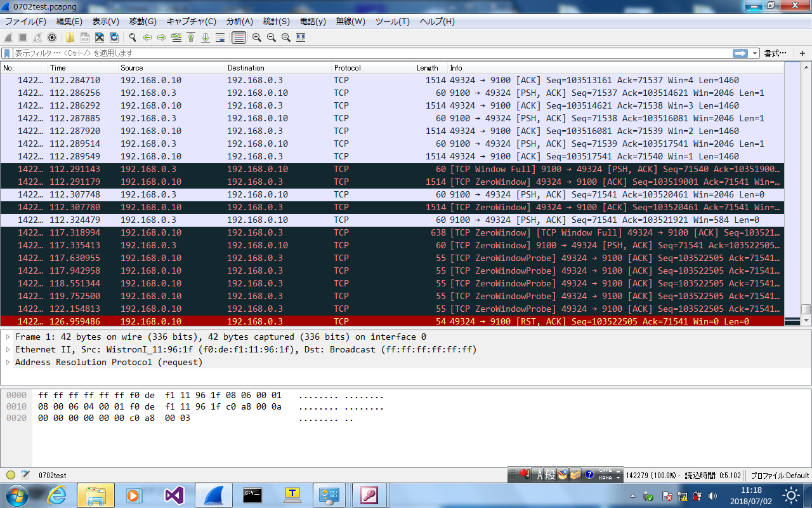Screen dimensions: 812x508
Task: Expand the Ethernet II details row
Action: tap(8, 349)
